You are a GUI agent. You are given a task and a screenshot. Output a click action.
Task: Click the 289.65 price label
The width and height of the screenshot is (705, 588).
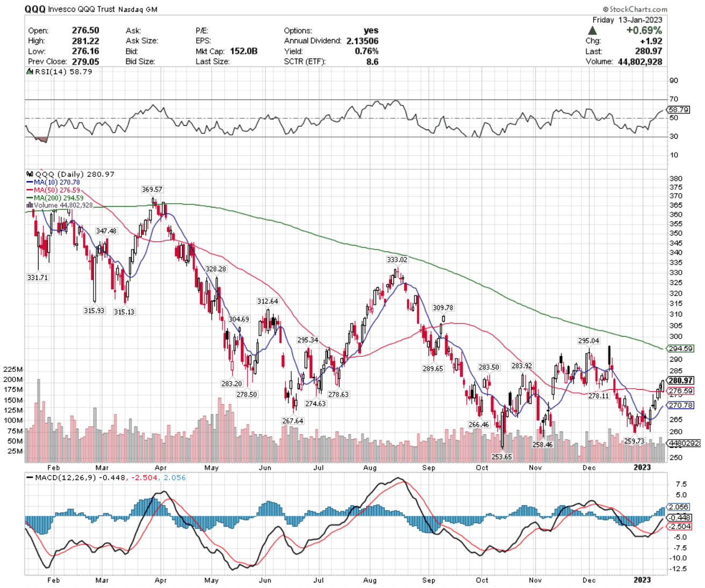(x=433, y=369)
